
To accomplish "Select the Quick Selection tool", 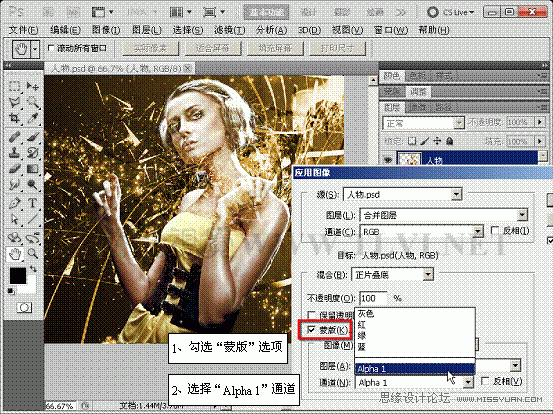I will tap(33, 102).
